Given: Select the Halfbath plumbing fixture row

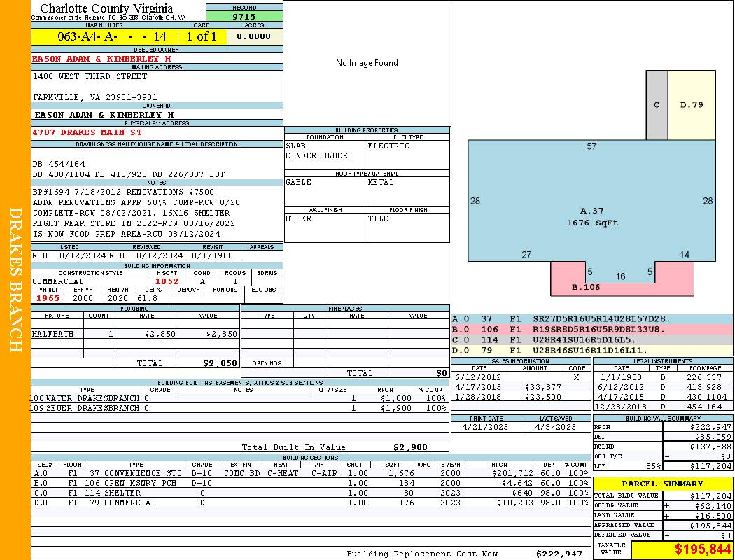Looking at the screenshot, I should (x=135, y=334).
